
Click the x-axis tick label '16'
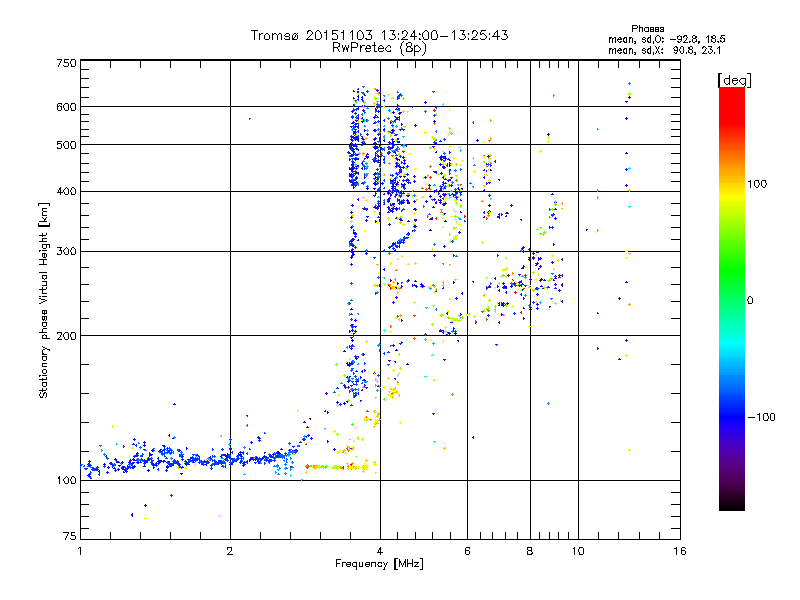(x=680, y=551)
